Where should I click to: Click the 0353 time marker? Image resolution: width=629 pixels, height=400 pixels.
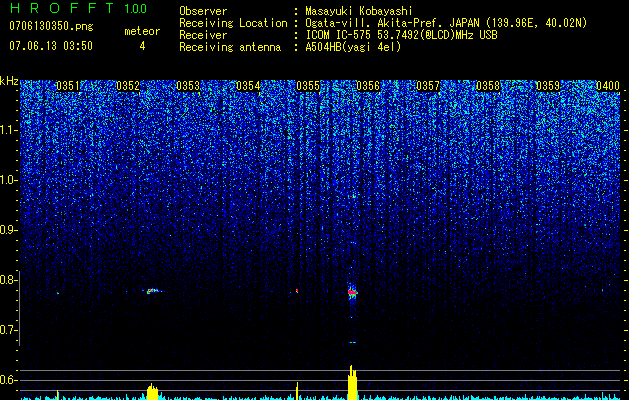(x=188, y=86)
